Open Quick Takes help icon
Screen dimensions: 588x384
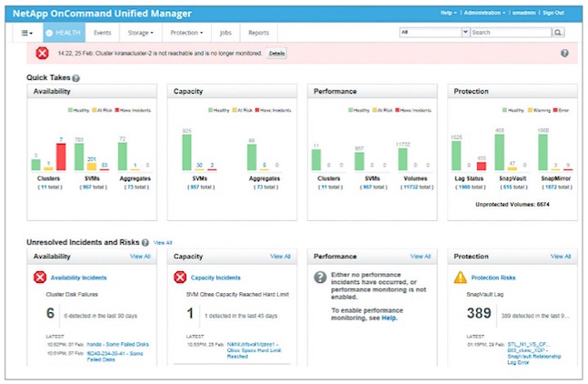tap(75, 78)
